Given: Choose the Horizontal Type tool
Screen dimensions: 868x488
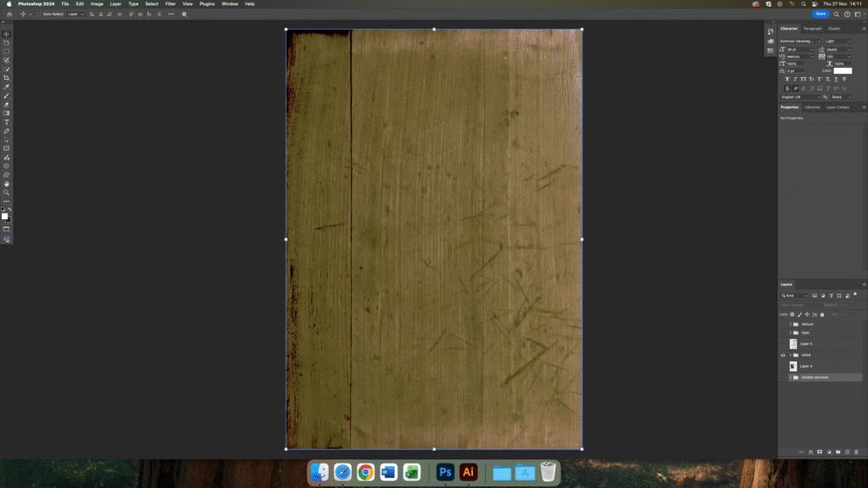Looking at the screenshot, I should point(7,122).
